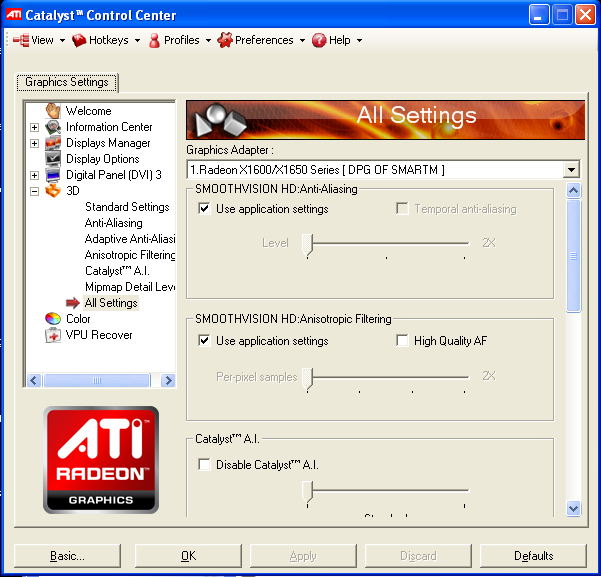Image resolution: width=601 pixels, height=577 pixels.
Task: Expand the Information Center tree node
Action: point(35,127)
